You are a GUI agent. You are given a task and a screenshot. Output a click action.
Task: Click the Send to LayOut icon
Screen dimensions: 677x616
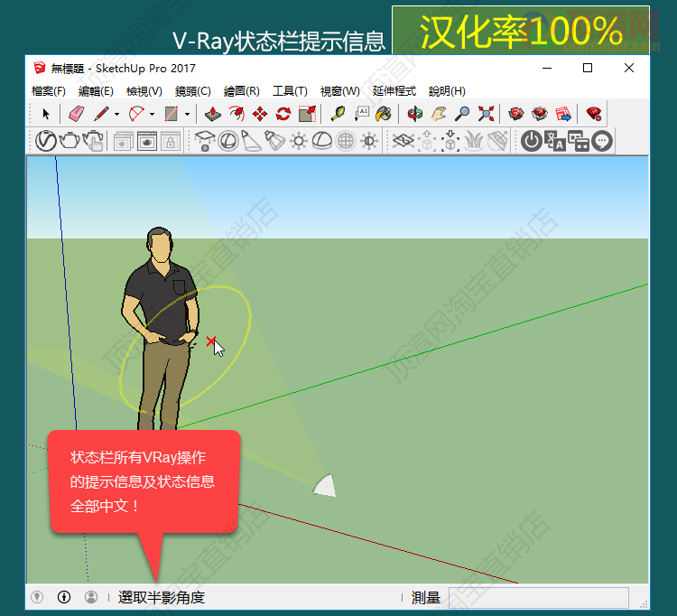click(x=563, y=114)
